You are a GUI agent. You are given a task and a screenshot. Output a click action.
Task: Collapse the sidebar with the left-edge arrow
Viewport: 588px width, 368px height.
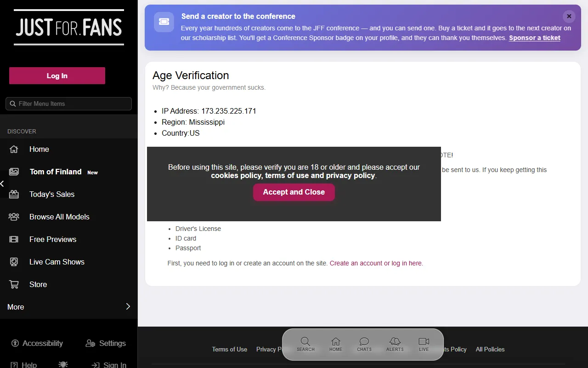(2, 184)
